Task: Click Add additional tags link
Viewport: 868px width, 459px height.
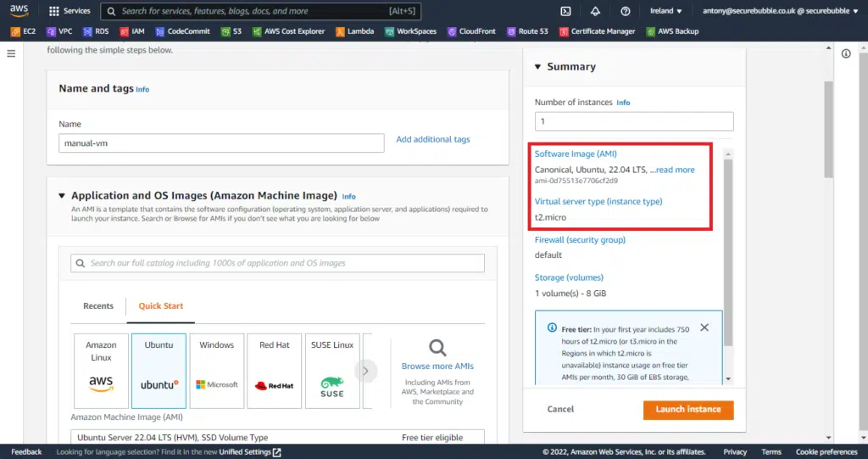Action: [433, 139]
